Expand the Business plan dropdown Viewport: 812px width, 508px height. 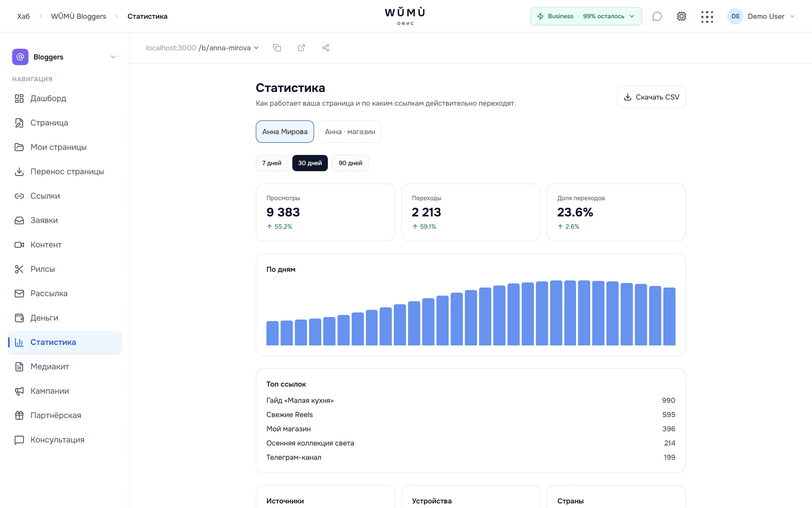tap(586, 16)
